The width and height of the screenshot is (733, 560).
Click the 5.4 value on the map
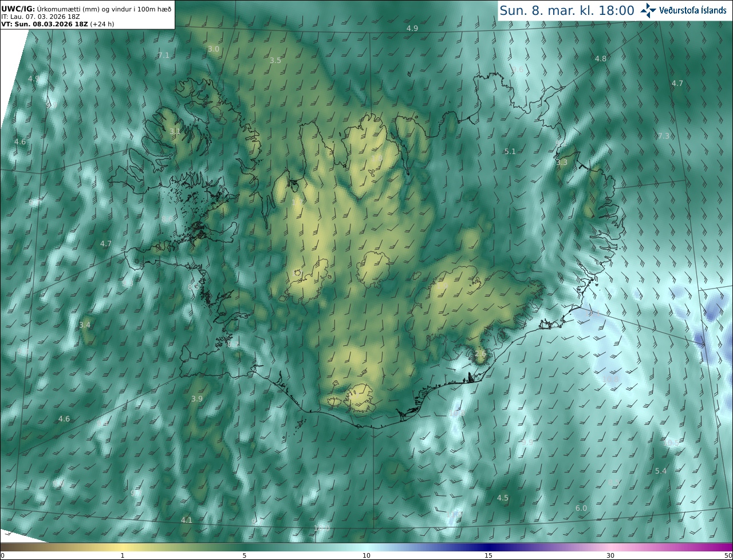pyautogui.click(x=661, y=471)
